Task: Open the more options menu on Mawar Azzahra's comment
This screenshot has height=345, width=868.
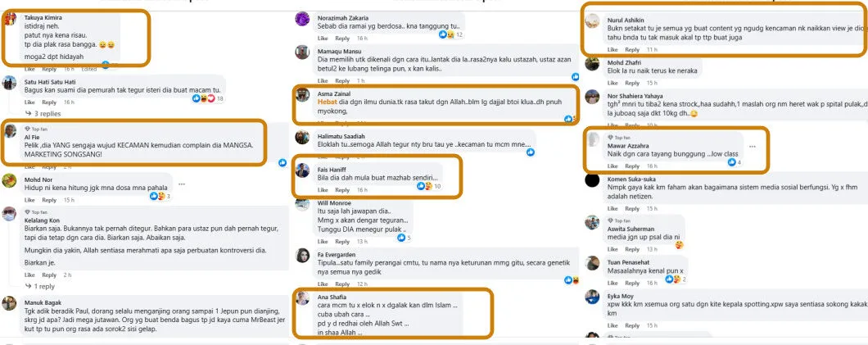Action: coord(752,147)
